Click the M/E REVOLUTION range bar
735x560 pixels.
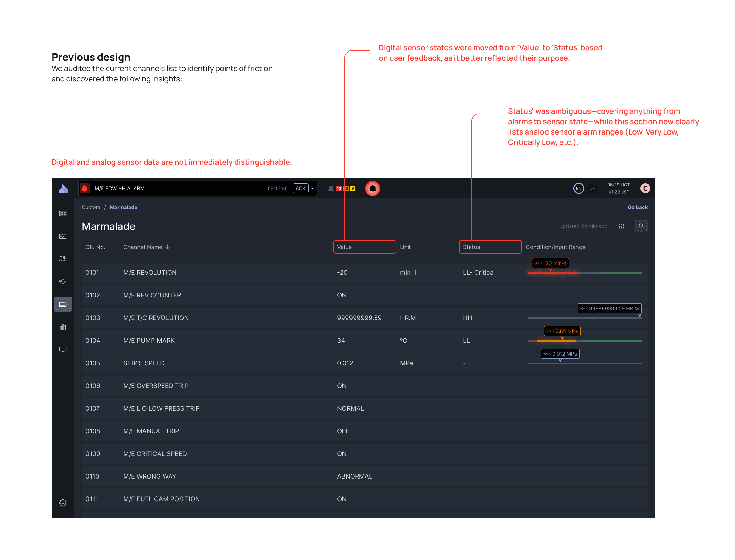(584, 273)
